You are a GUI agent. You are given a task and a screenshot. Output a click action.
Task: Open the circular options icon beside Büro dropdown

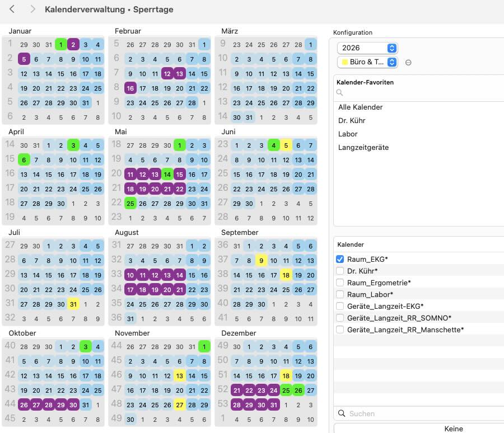(408, 63)
